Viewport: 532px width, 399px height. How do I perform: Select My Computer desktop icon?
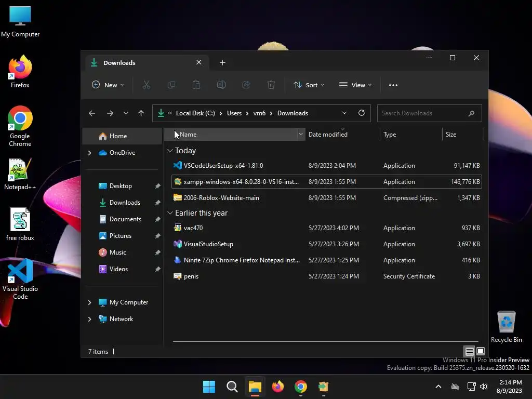[x=20, y=21]
